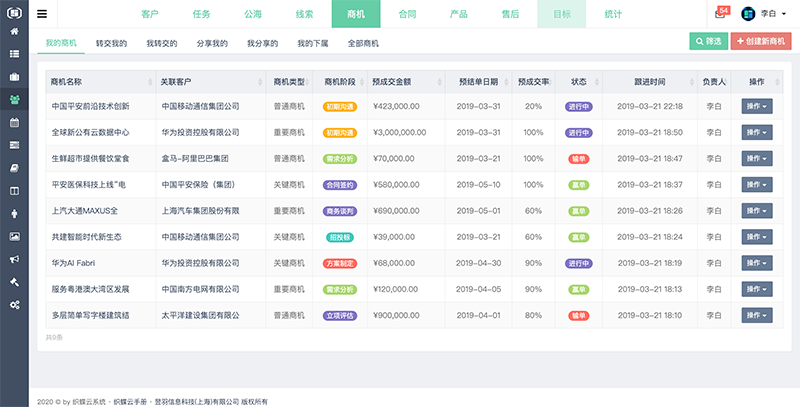
Task: Open the book icon in sidebar
Action: point(14,168)
